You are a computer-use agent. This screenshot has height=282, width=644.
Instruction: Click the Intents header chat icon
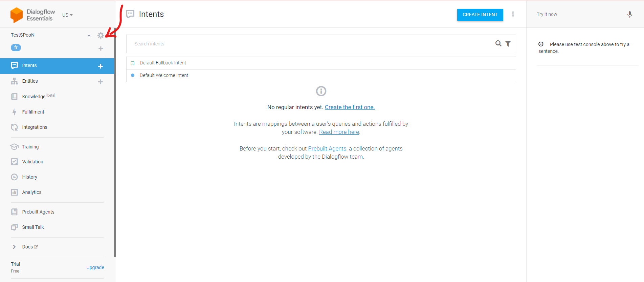click(130, 14)
